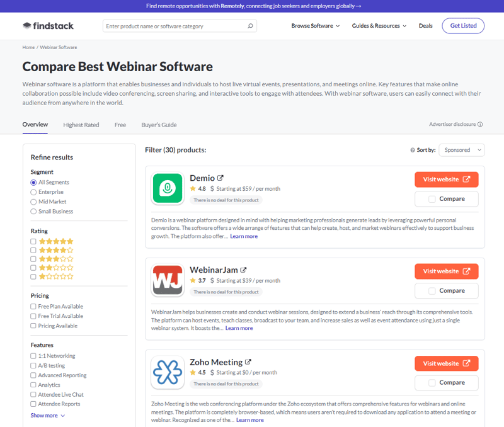This screenshot has width=504, height=427.
Task: Tick the Compare checkbox for WebinarJam
Action: 432,291
